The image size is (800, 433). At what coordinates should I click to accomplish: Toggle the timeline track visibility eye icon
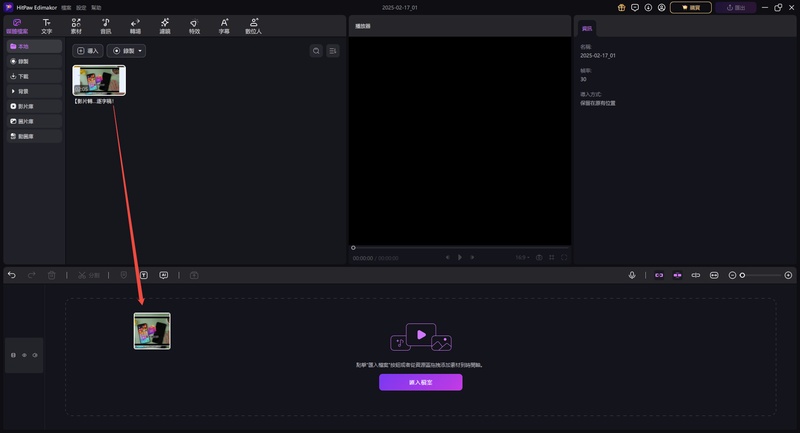35,355
